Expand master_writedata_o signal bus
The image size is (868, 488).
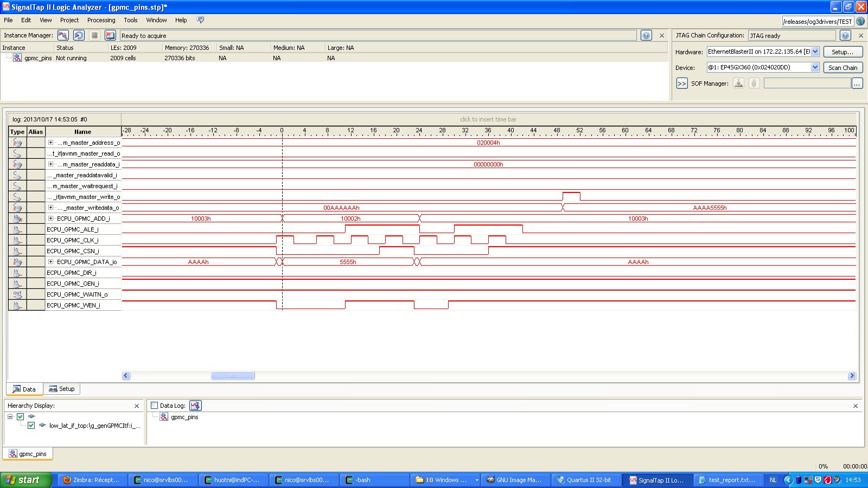click(x=50, y=208)
